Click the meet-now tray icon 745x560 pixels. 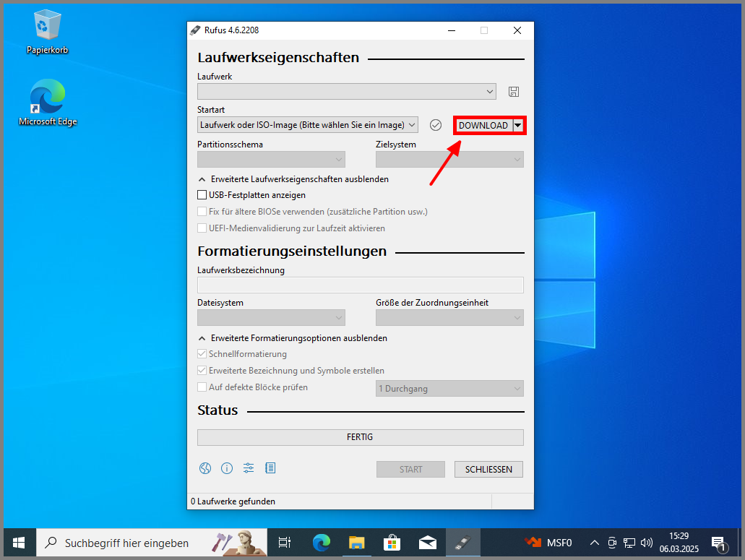[x=613, y=543]
